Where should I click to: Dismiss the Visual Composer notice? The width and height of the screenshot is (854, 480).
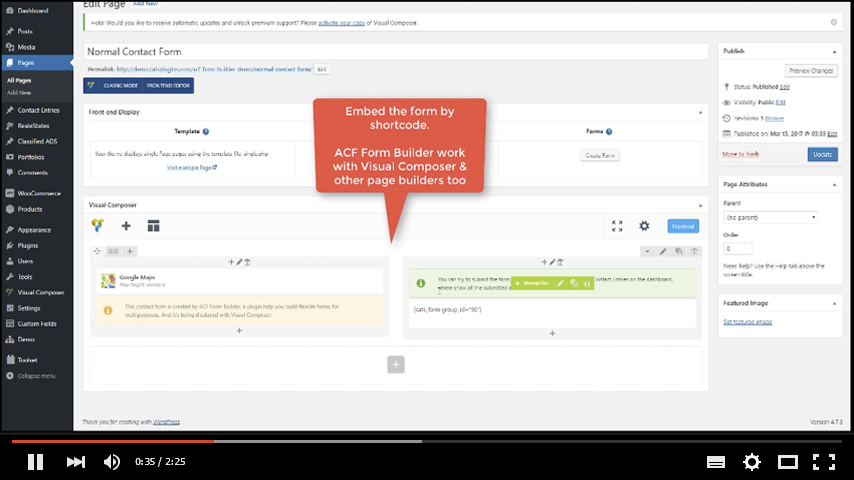point(834,22)
